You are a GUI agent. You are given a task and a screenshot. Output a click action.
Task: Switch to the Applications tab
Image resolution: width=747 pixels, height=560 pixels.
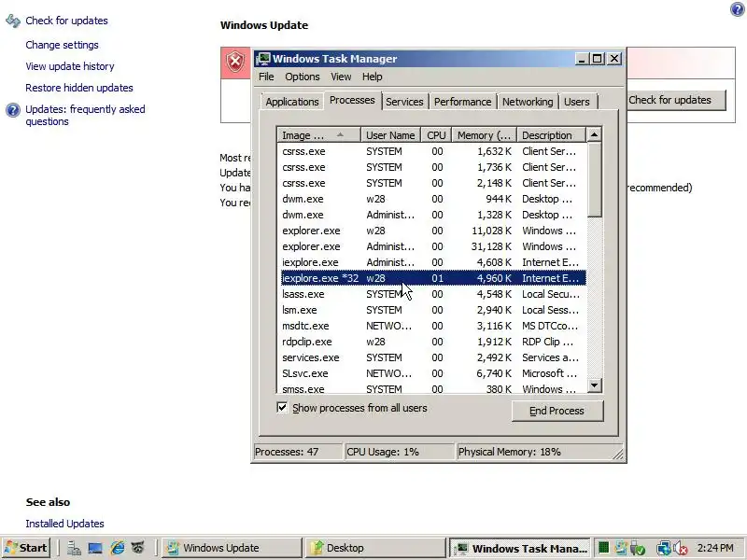[292, 102]
